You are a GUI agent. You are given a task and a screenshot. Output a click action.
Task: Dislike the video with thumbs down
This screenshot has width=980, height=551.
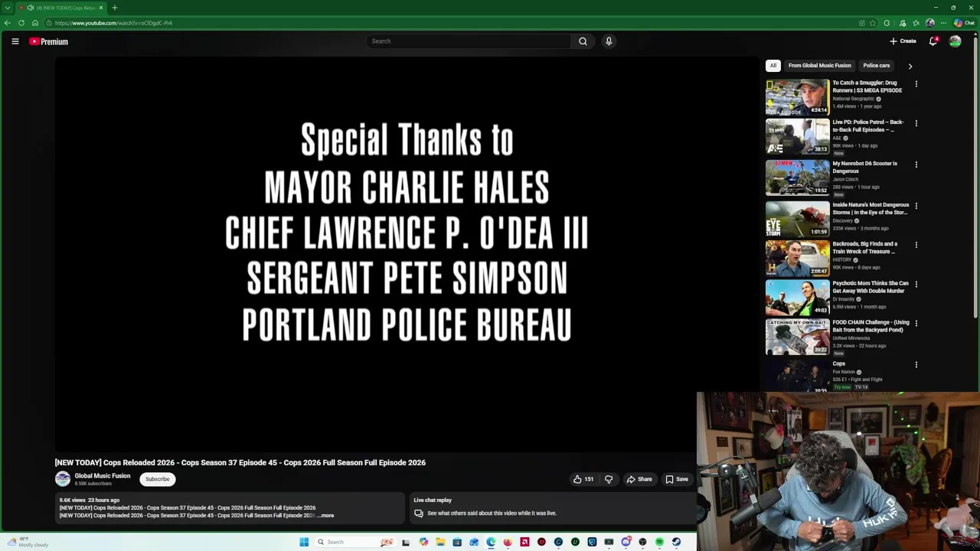click(609, 479)
